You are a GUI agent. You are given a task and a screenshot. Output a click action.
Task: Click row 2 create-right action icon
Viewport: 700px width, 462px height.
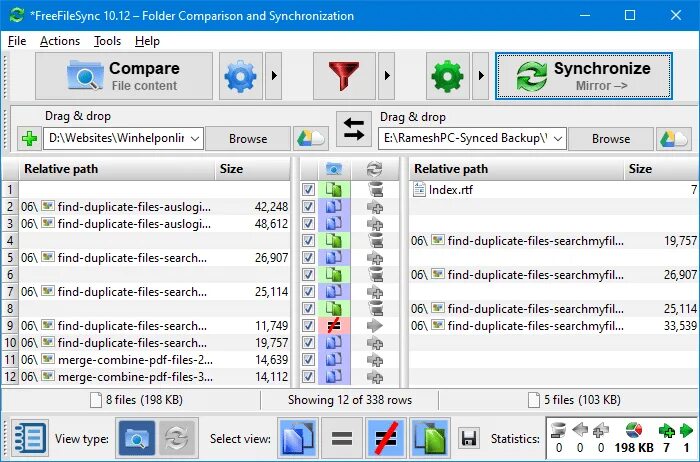pyautogui.click(x=375, y=207)
